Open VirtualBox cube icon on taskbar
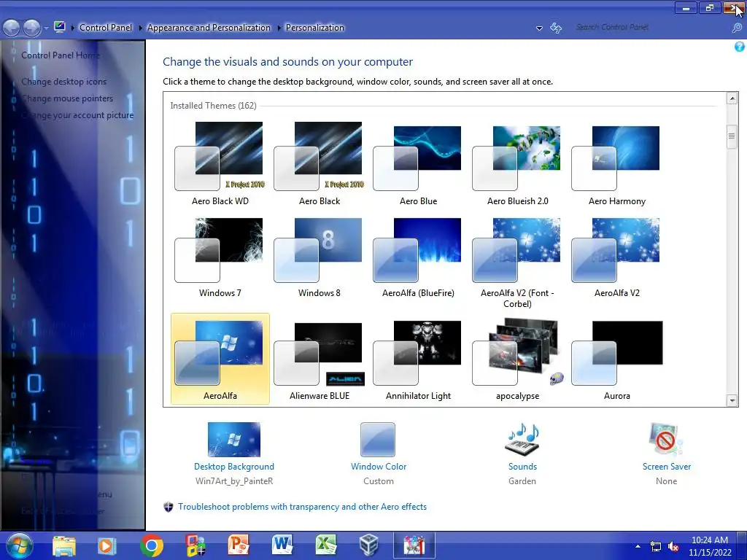The height and width of the screenshot is (560, 747). click(368, 545)
